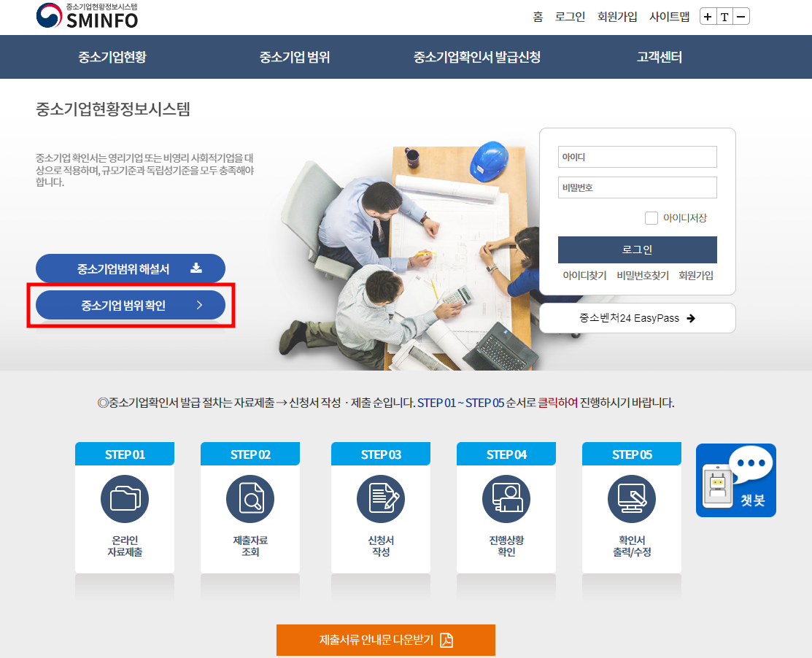Open the STEP 04 progress check icon
This screenshot has width=812, height=658.
point(506,498)
